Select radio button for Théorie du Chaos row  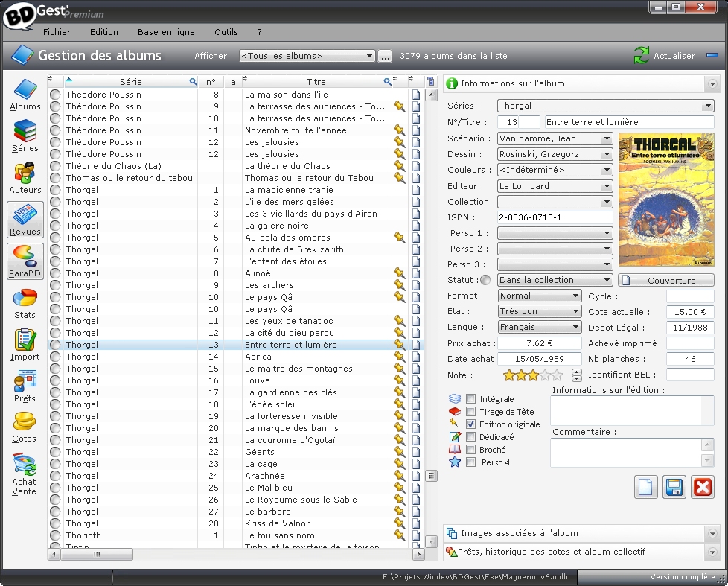55,166
